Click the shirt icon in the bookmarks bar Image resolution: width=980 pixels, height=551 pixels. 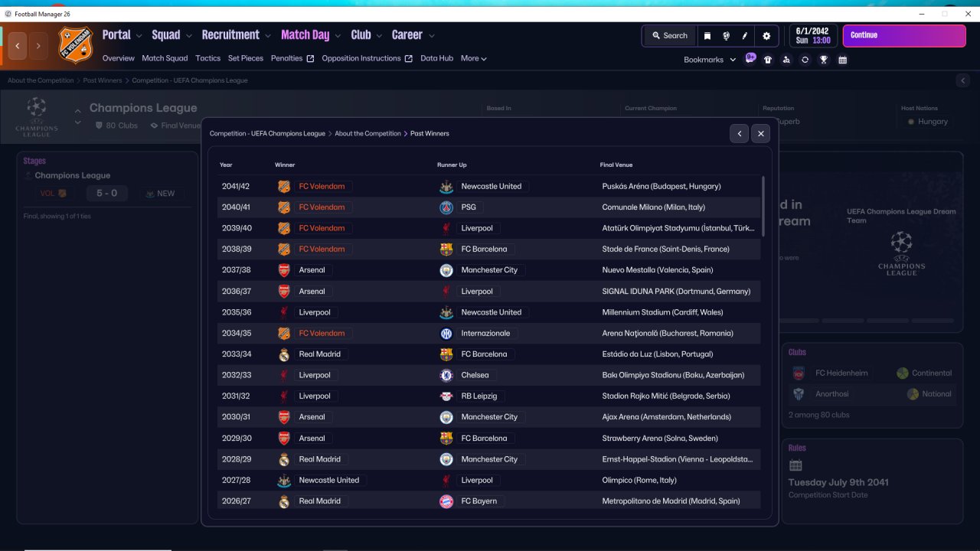(768, 60)
